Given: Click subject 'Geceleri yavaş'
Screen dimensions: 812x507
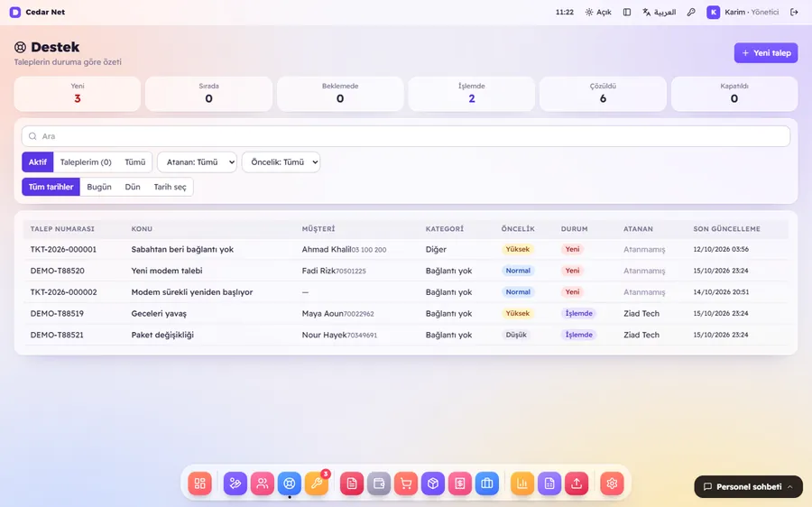Looking at the screenshot, I should [159, 313].
